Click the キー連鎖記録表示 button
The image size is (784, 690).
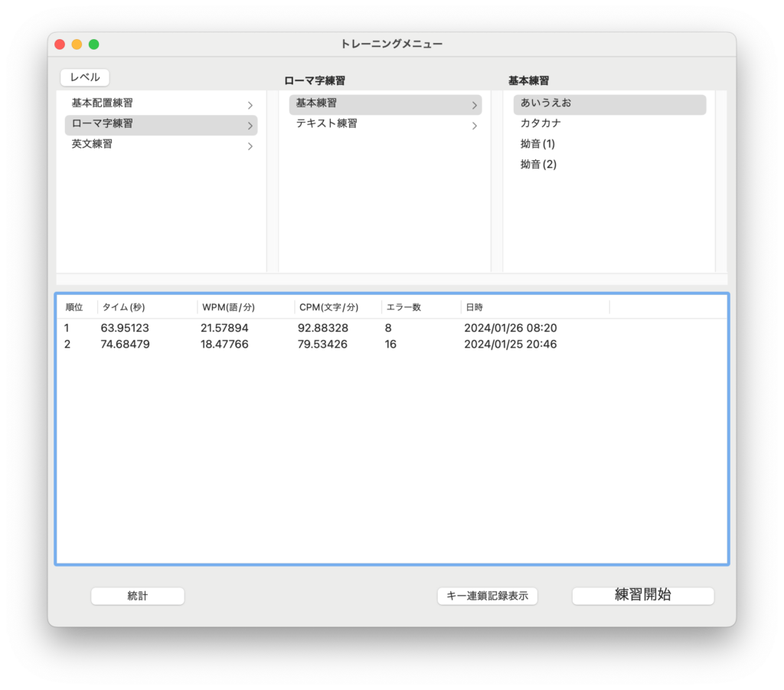click(x=487, y=596)
